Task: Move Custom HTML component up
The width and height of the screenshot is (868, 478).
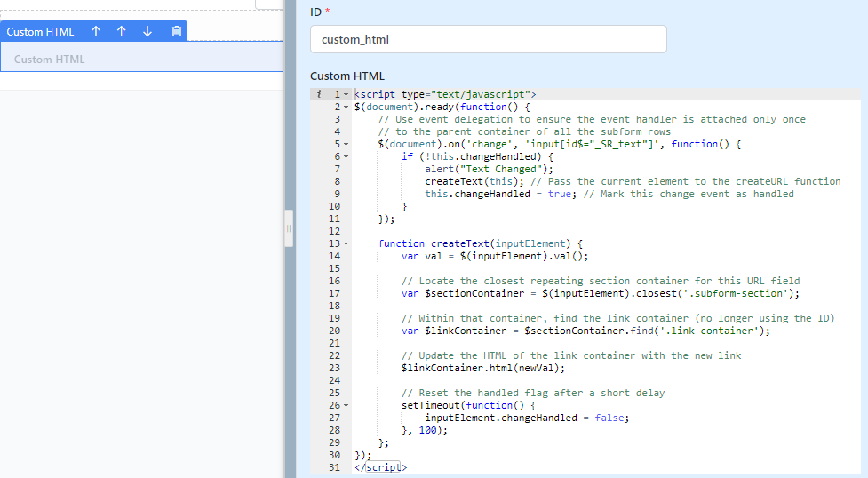Action: tap(122, 31)
